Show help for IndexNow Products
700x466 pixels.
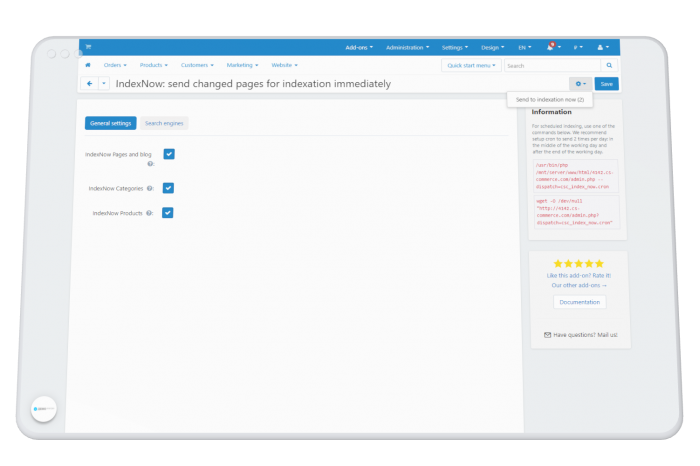(149, 213)
